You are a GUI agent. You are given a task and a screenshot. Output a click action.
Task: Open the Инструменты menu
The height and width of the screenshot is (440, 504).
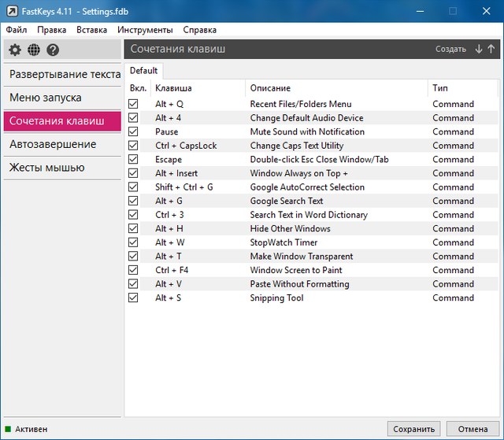[x=145, y=30]
